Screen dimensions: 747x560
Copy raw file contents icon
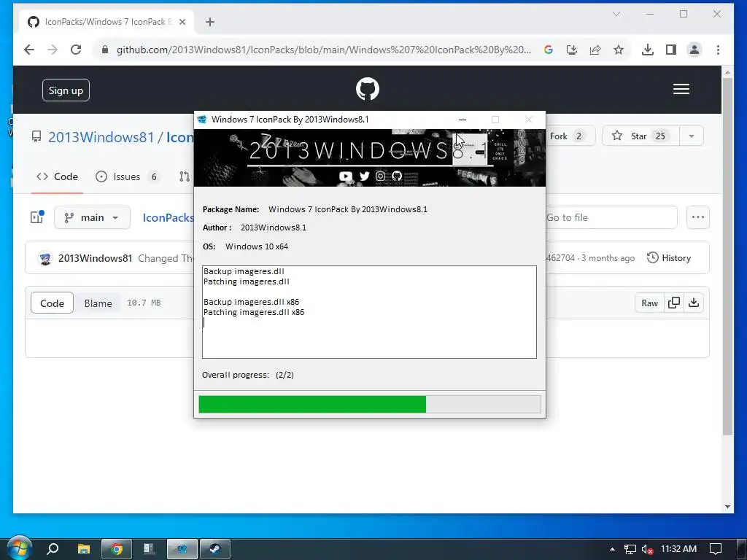(x=673, y=303)
